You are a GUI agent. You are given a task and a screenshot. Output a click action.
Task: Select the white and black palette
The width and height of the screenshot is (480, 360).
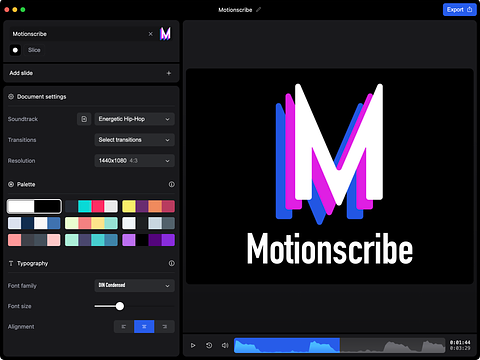[x=34, y=206]
